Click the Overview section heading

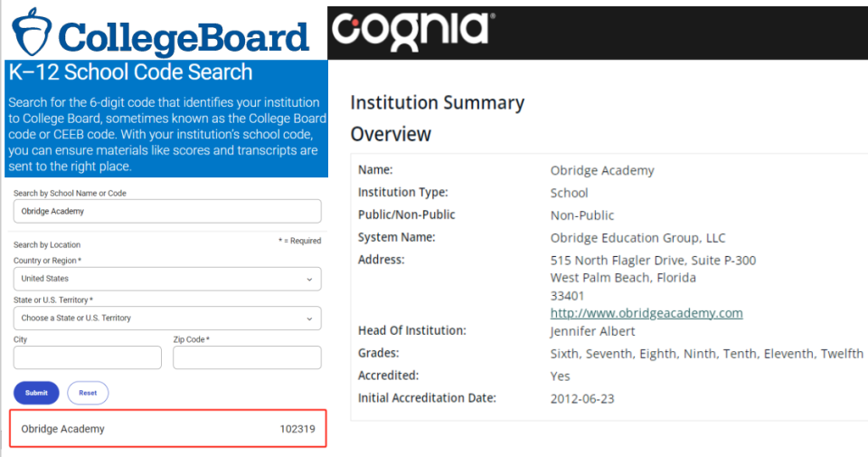coord(391,135)
